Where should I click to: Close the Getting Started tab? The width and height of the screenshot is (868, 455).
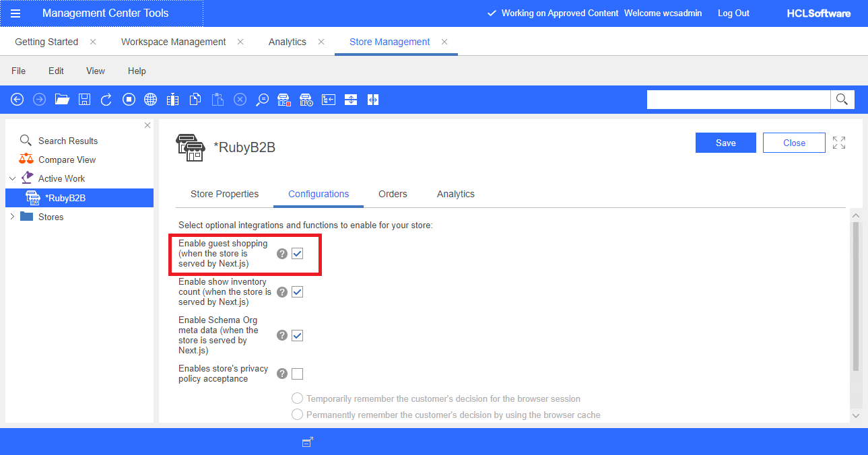coord(93,42)
